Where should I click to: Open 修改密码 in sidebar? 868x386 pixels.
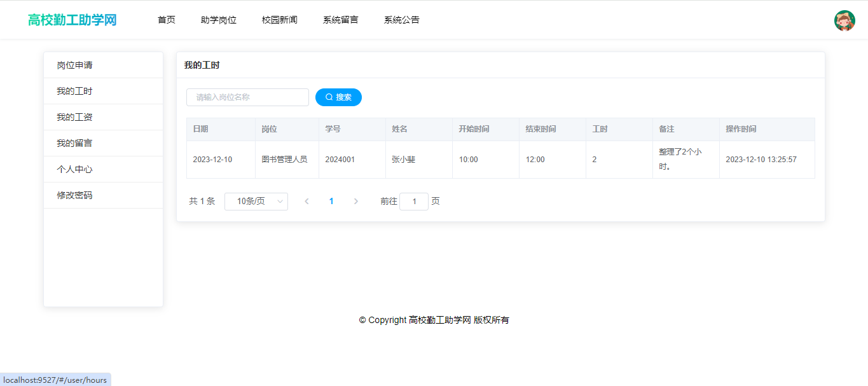[75, 196]
